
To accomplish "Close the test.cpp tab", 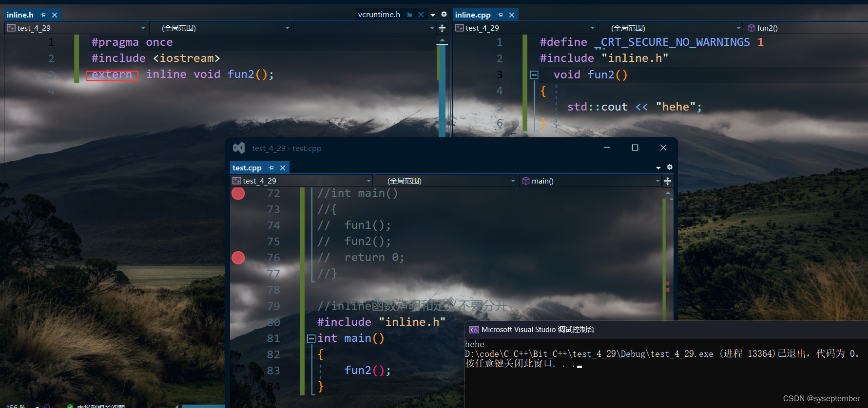I will coord(283,168).
